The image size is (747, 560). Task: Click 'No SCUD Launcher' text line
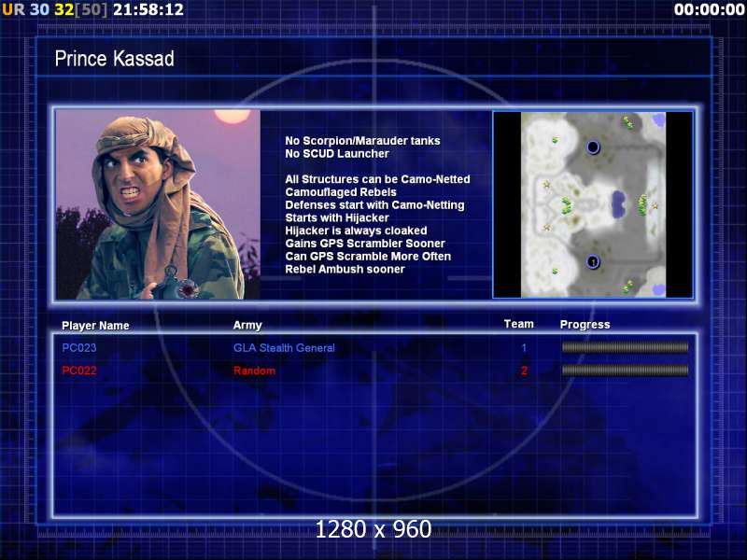pos(337,154)
